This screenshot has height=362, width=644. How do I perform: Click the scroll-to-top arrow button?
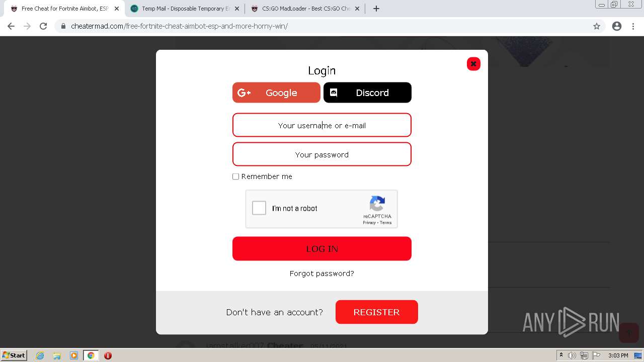[629, 333]
